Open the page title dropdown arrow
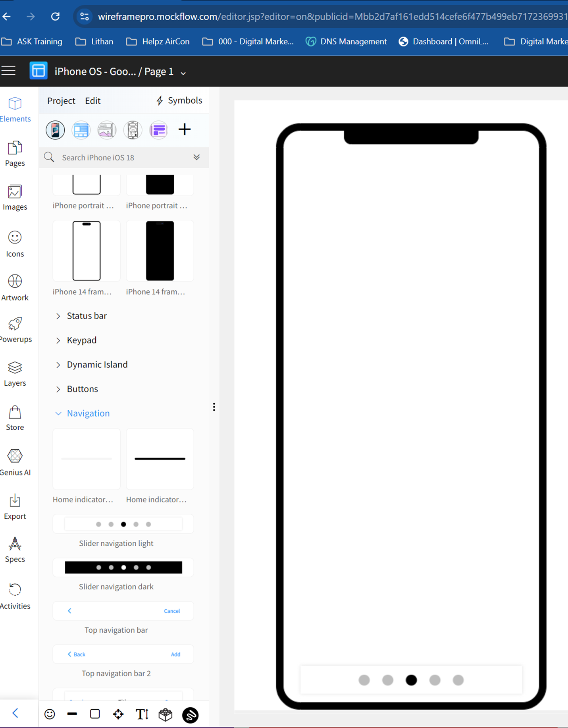This screenshot has height=728, width=568. click(183, 73)
